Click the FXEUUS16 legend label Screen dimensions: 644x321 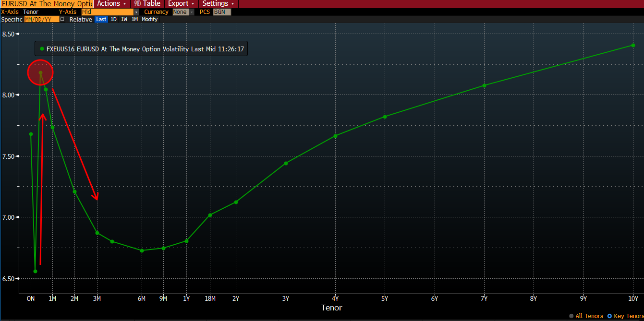(145, 49)
